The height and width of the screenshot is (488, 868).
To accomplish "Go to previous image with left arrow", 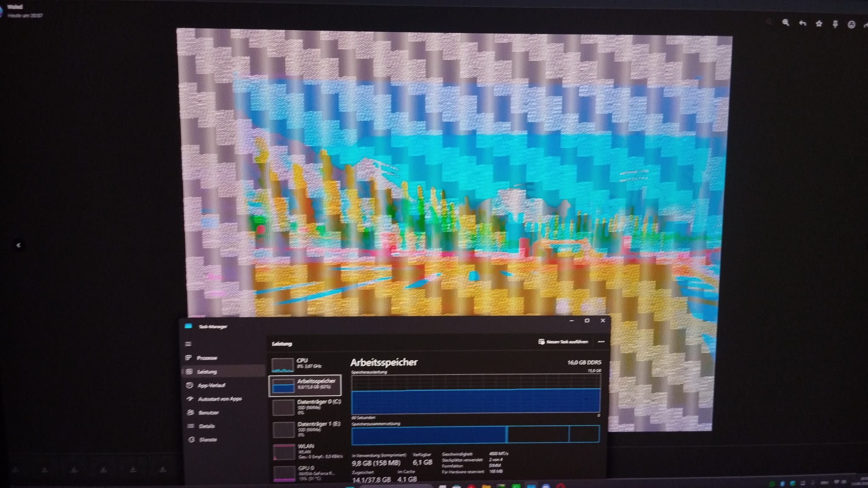I will [x=18, y=245].
